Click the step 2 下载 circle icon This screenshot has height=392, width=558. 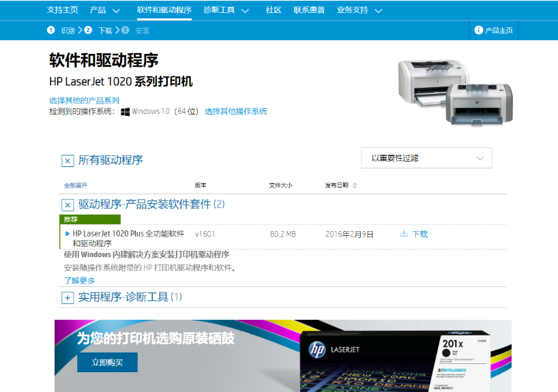[x=88, y=31]
